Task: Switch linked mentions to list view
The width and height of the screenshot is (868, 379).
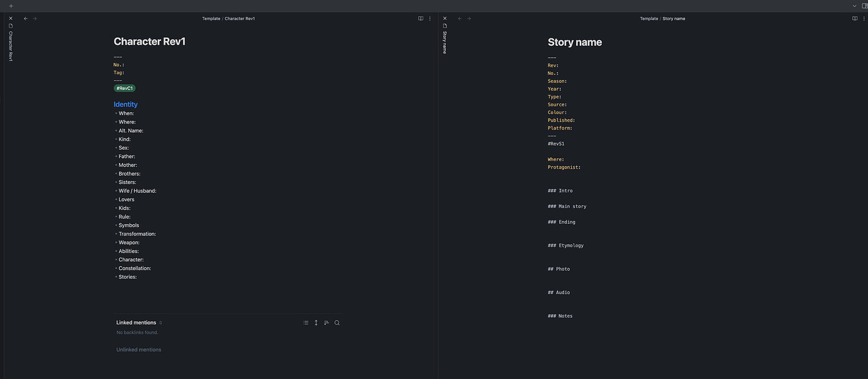Action: 306,322
